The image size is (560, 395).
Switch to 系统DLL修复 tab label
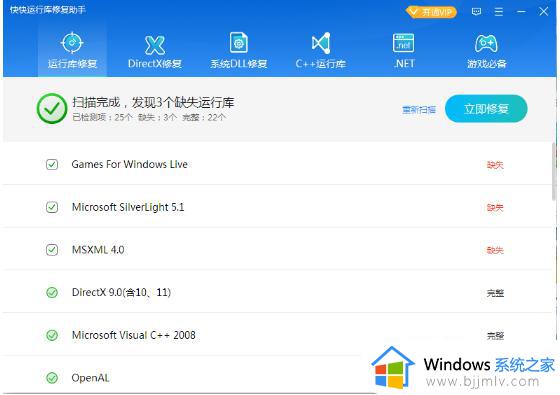[x=239, y=64]
